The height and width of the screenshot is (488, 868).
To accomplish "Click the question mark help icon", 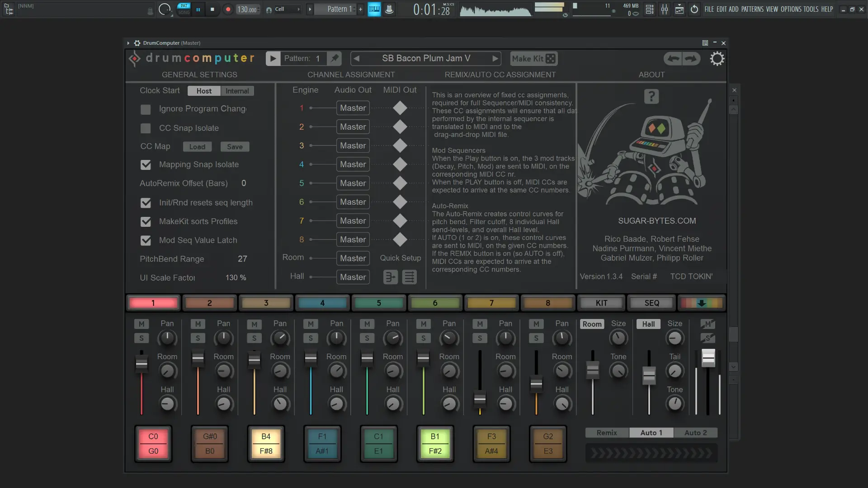I will [x=651, y=96].
